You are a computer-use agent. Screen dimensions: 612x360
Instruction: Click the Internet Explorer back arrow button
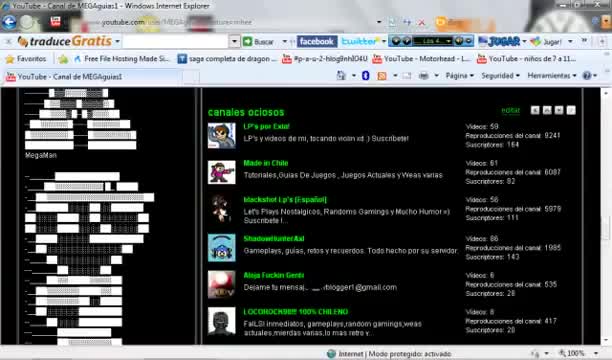click(9, 22)
